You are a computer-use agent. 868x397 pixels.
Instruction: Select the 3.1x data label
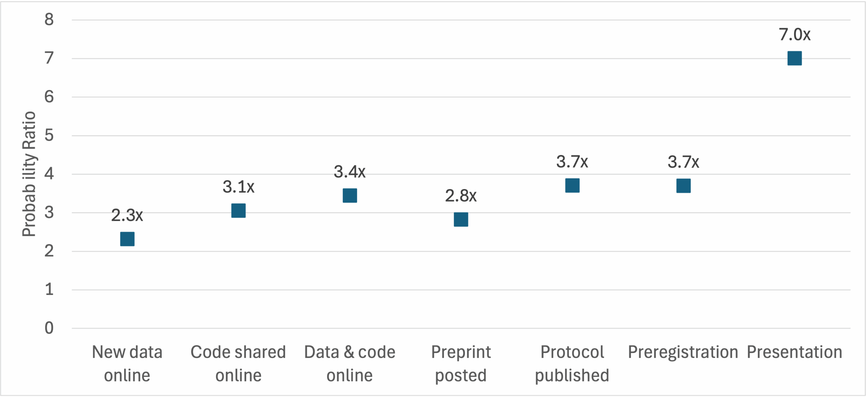[238, 187]
